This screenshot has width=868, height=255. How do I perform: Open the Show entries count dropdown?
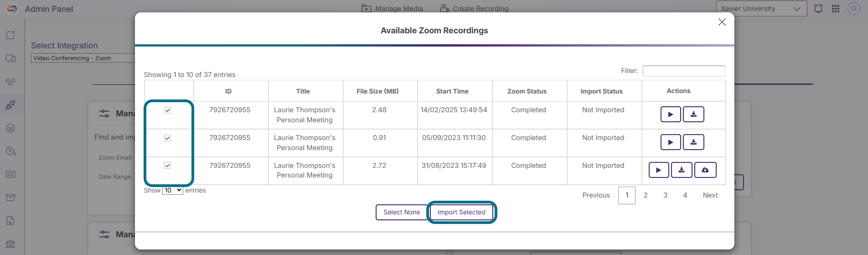pyautogui.click(x=173, y=190)
